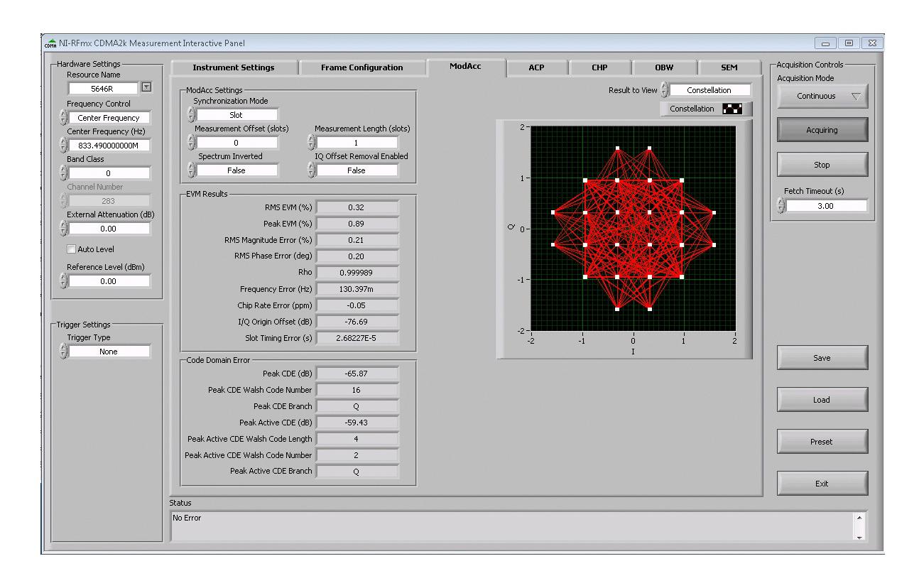Click the Measurement Offset stepper arrows
The image size is (919, 588).
coord(190,143)
